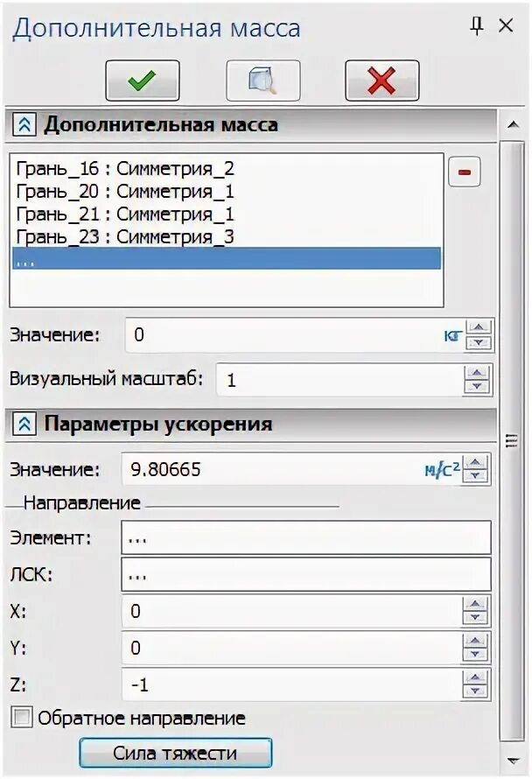The height and width of the screenshot is (779, 532).
Task: Click the Сила тяжести button
Action: click(175, 753)
